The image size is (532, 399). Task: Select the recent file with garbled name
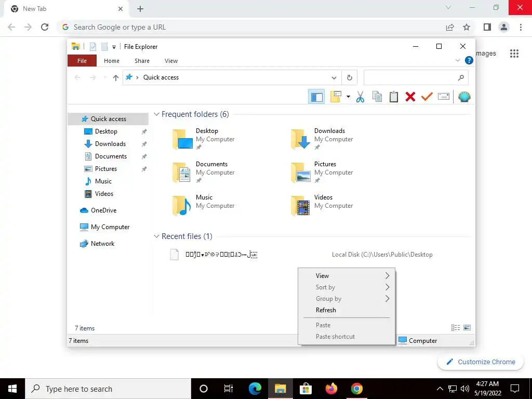point(221,255)
